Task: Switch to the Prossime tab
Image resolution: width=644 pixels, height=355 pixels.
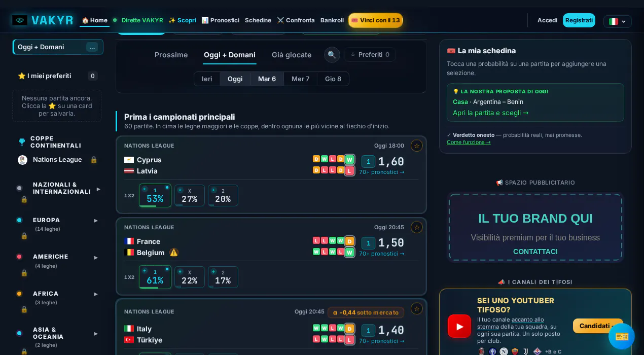Action: click(x=171, y=55)
